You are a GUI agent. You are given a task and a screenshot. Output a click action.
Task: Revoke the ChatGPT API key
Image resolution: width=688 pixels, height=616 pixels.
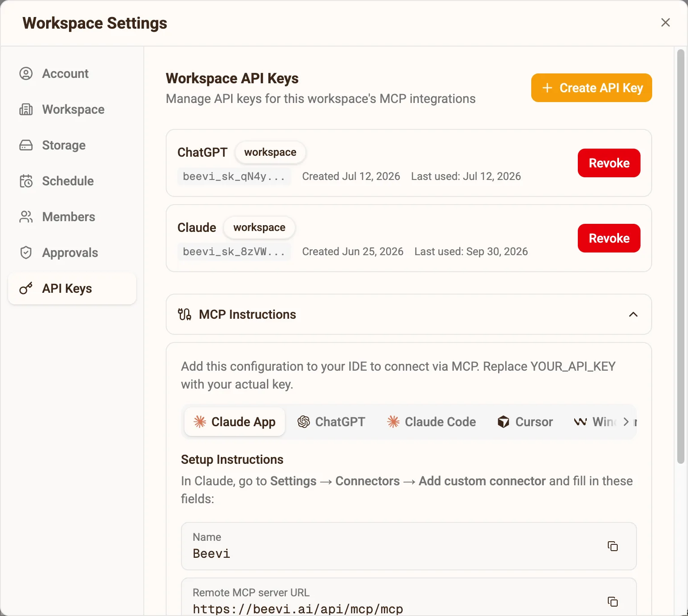point(609,163)
